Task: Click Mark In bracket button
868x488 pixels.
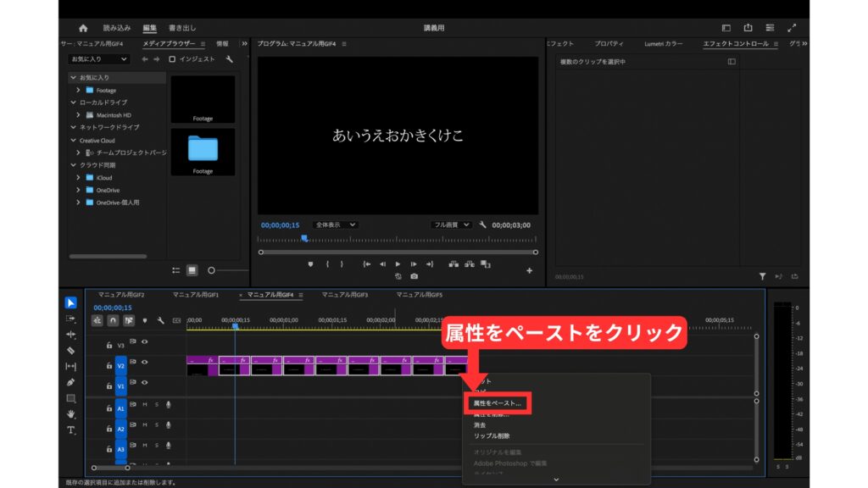Action: click(327, 264)
